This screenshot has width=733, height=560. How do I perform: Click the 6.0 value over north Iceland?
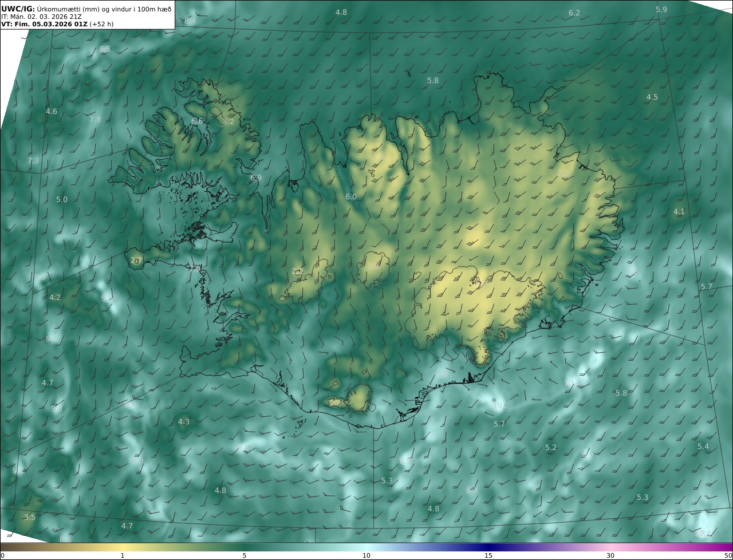click(351, 196)
